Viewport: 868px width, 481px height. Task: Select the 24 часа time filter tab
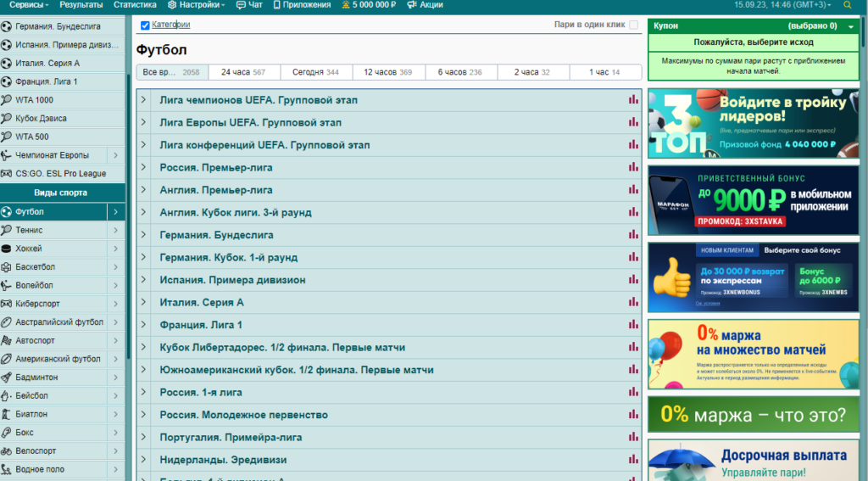tap(243, 72)
